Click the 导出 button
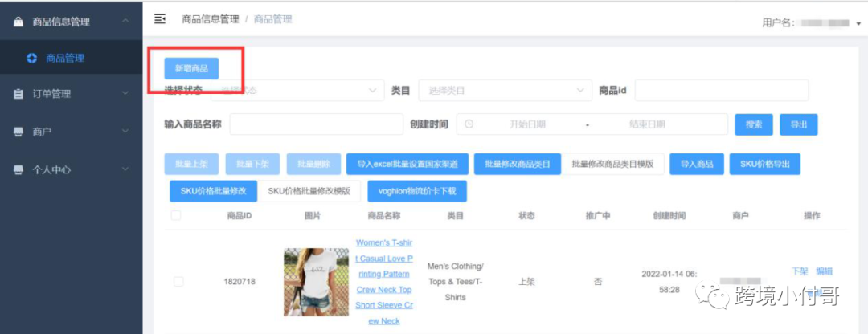Image resolution: width=868 pixels, height=334 pixels. point(799,124)
